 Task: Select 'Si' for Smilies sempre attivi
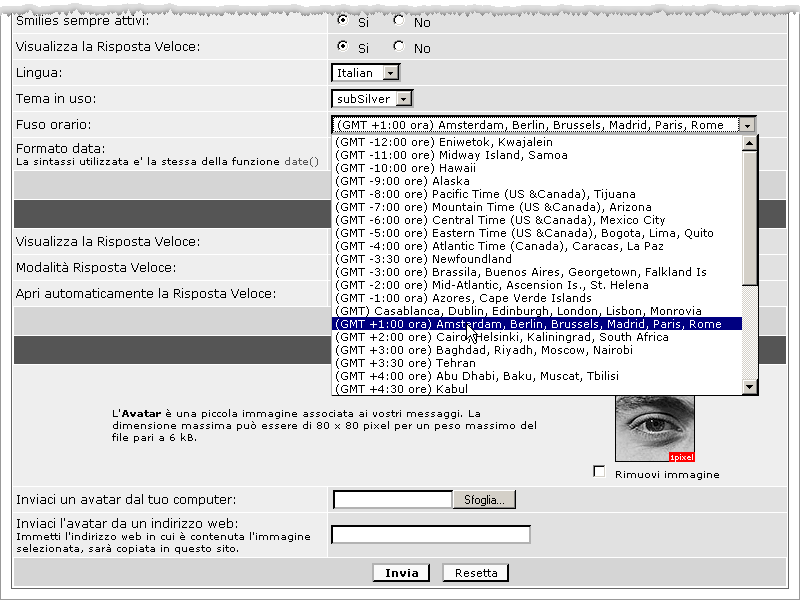pos(343,20)
